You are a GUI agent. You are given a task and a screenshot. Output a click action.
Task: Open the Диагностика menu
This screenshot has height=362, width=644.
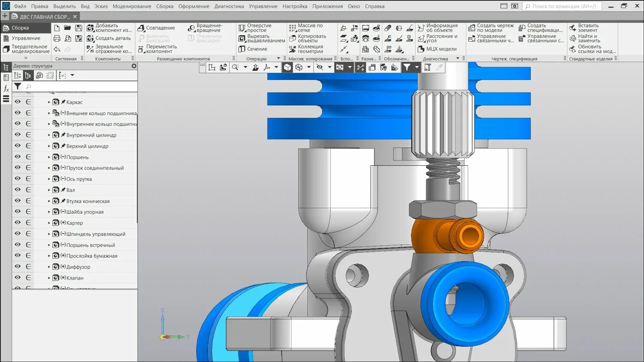pos(229,6)
